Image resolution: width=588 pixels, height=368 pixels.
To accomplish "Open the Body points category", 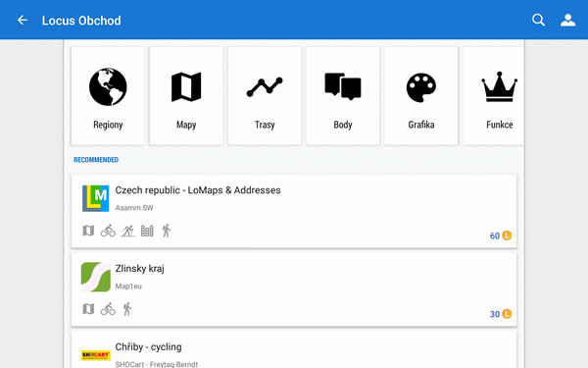I will pos(343,96).
